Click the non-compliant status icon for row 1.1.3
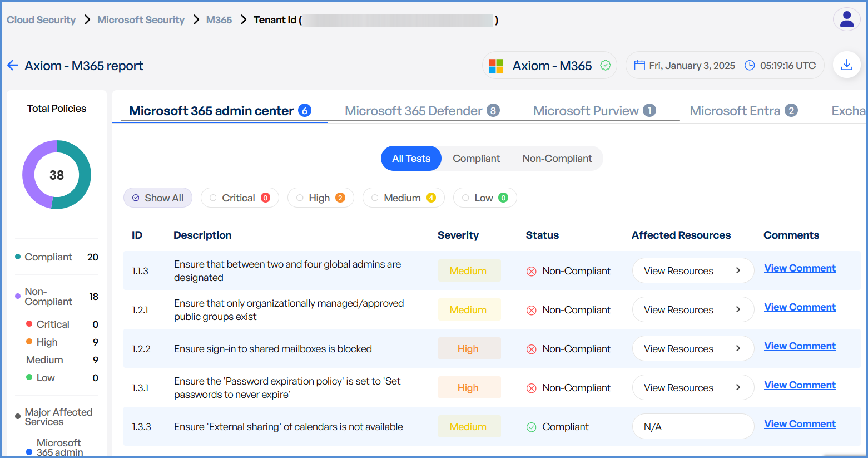The width and height of the screenshot is (868, 458). click(x=532, y=271)
